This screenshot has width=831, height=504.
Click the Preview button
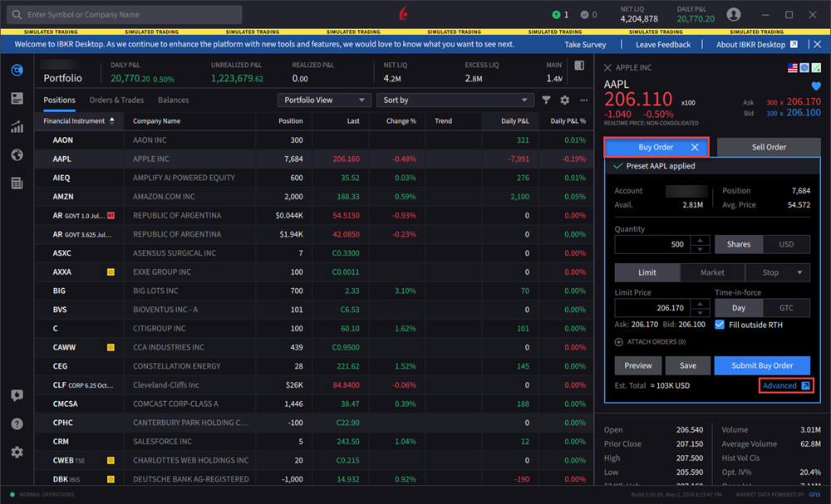638,365
